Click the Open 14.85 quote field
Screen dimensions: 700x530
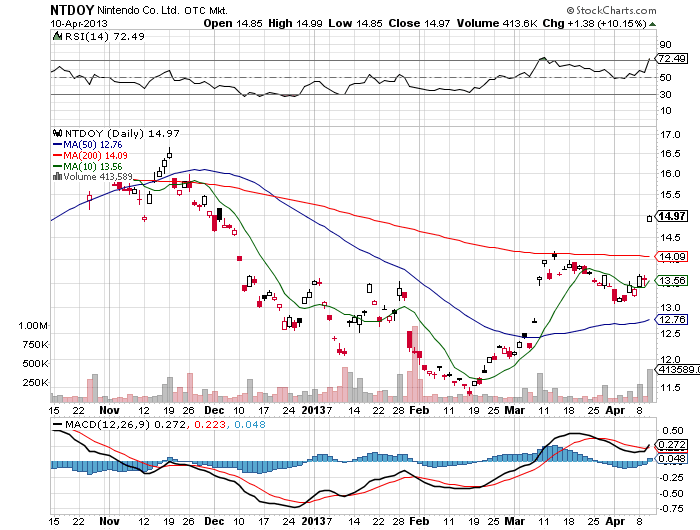233,23
